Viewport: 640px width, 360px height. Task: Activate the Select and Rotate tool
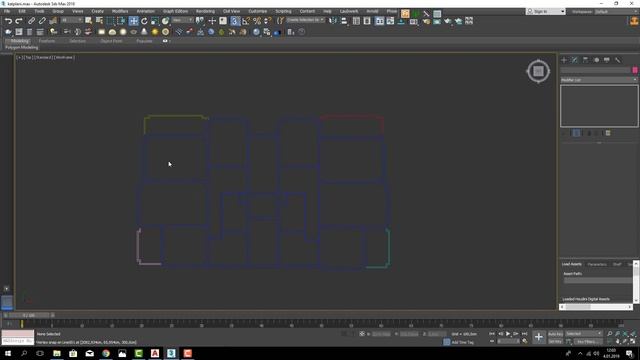(x=144, y=20)
